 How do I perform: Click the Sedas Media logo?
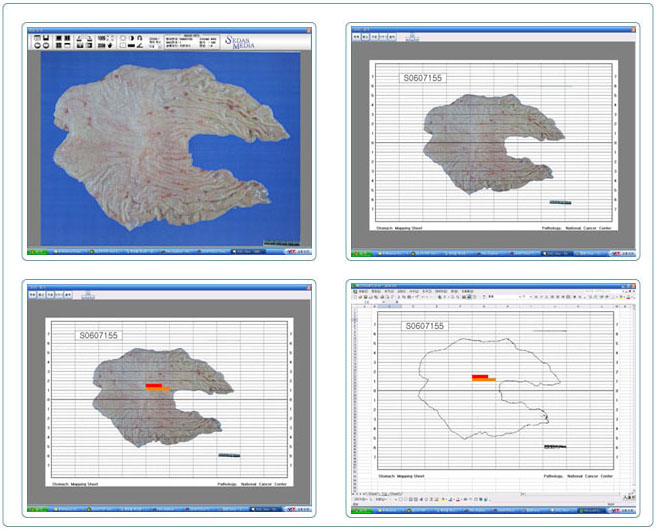tap(239, 42)
